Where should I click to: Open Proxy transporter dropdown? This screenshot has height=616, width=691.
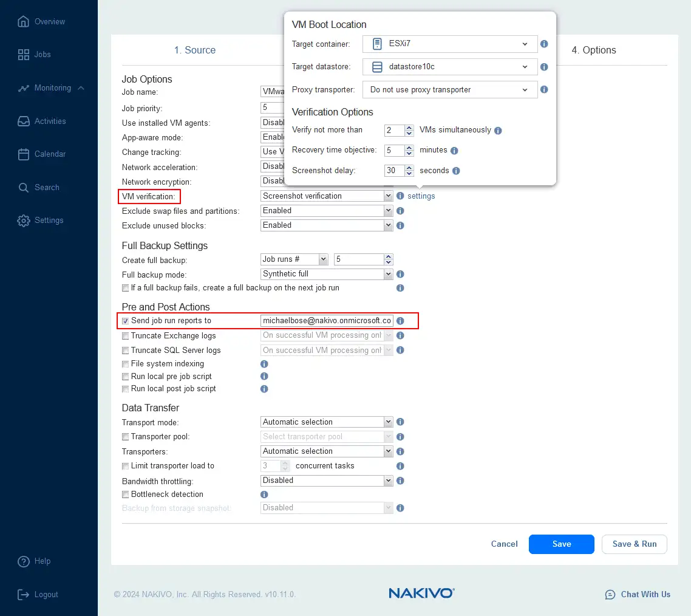point(450,89)
